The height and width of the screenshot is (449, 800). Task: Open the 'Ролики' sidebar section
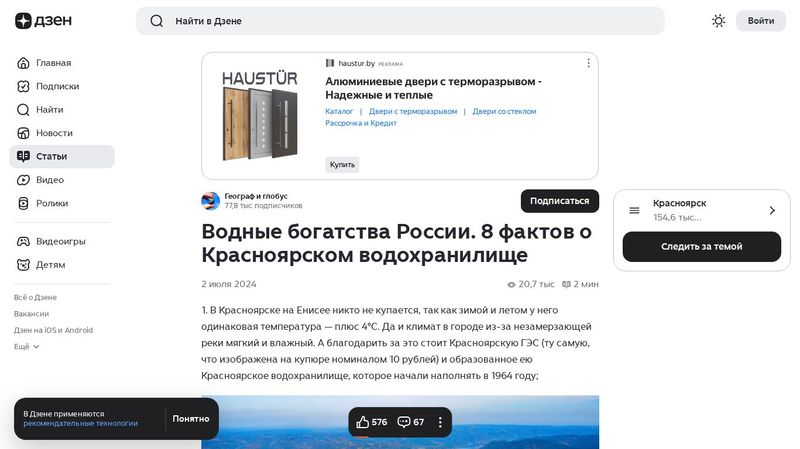pos(51,203)
